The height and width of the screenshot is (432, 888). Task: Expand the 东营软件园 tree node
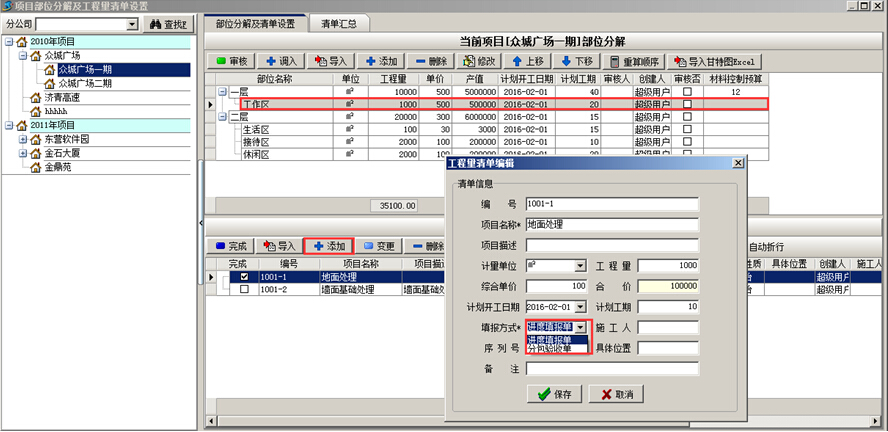(22, 139)
